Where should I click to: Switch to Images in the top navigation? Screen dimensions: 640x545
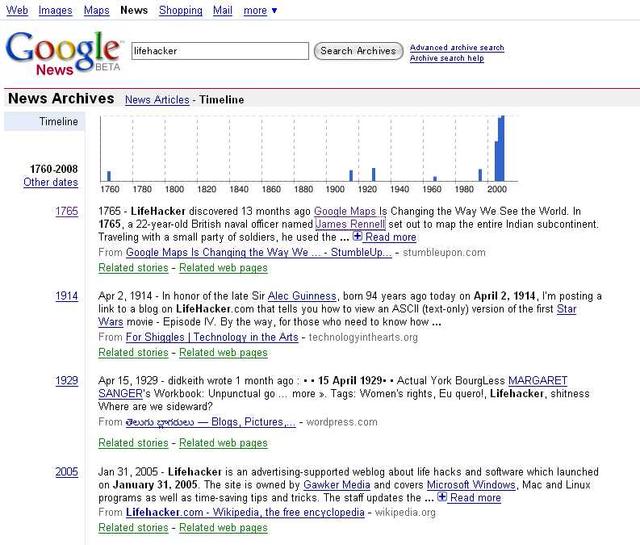pyautogui.click(x=55, y=10)
